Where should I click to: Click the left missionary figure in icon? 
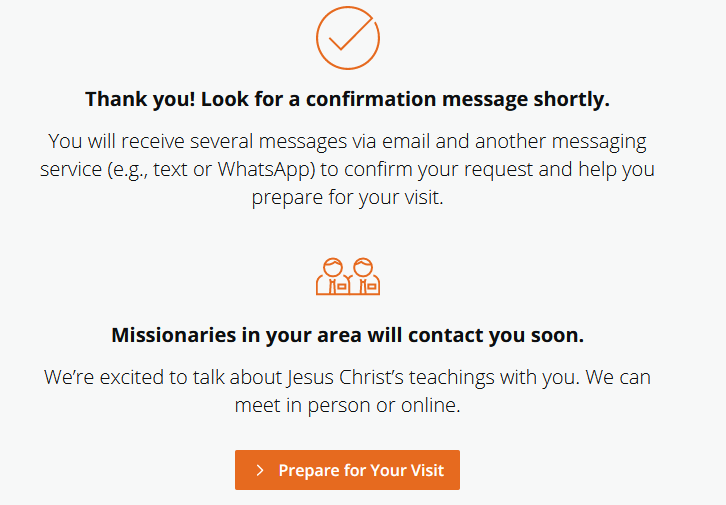coord(333,276)
